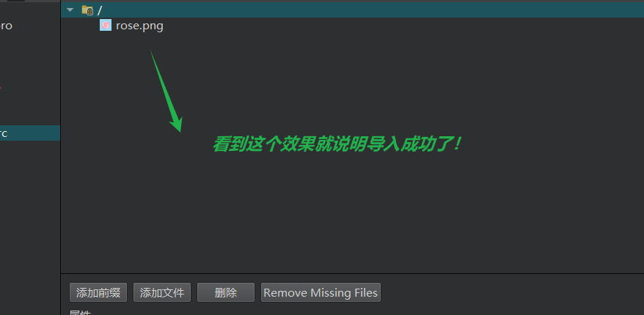Click the divider between left panel and editor

[60, 164]
